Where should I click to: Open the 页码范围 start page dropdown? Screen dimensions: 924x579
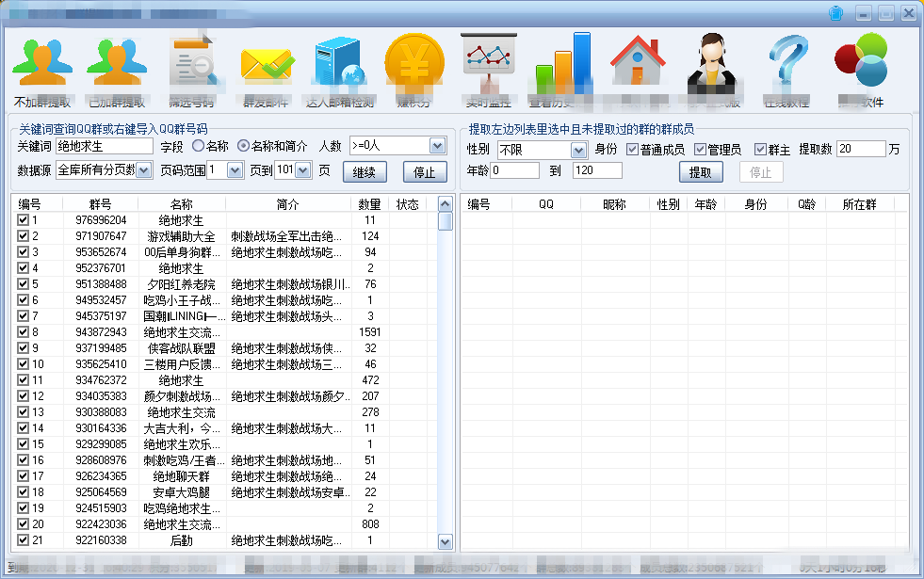coord(235,170)
